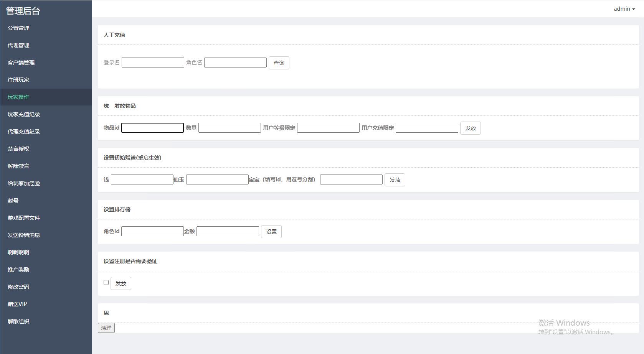The height and width of the screenshot is (354, 644).
Task: Click the 清理 button
Action: [106, 328]
